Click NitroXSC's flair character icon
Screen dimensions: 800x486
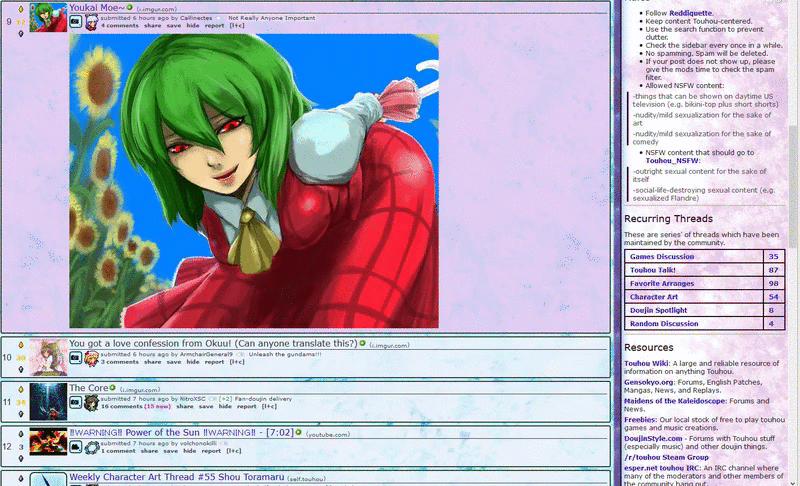(91, 403)
